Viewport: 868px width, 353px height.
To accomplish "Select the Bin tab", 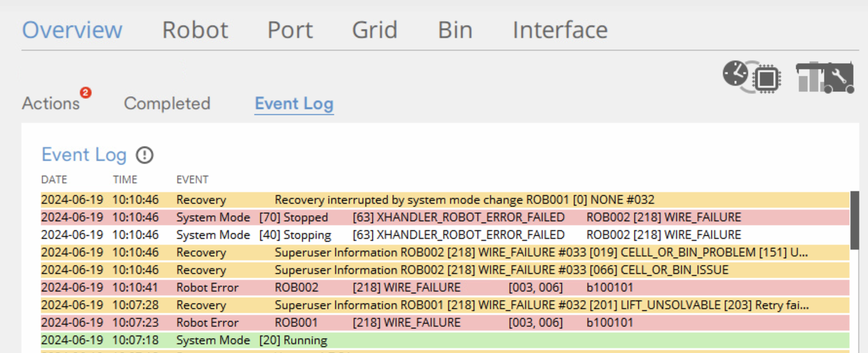I will [455, 30].
